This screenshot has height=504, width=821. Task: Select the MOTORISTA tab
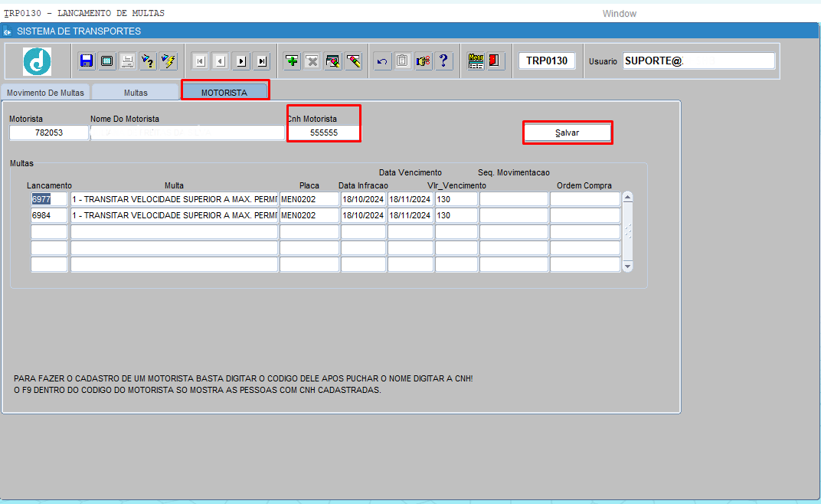pyautogui.click(x=224, y=92)
